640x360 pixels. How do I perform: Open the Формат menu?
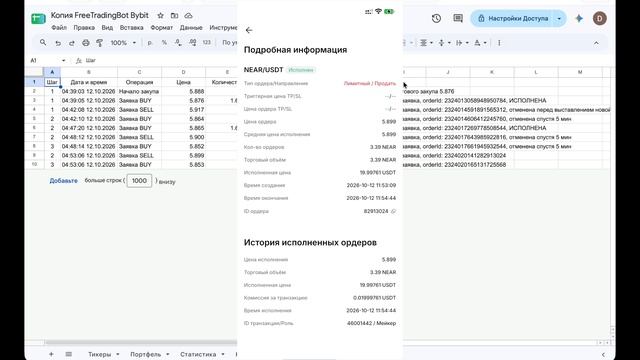click(162, 28)
